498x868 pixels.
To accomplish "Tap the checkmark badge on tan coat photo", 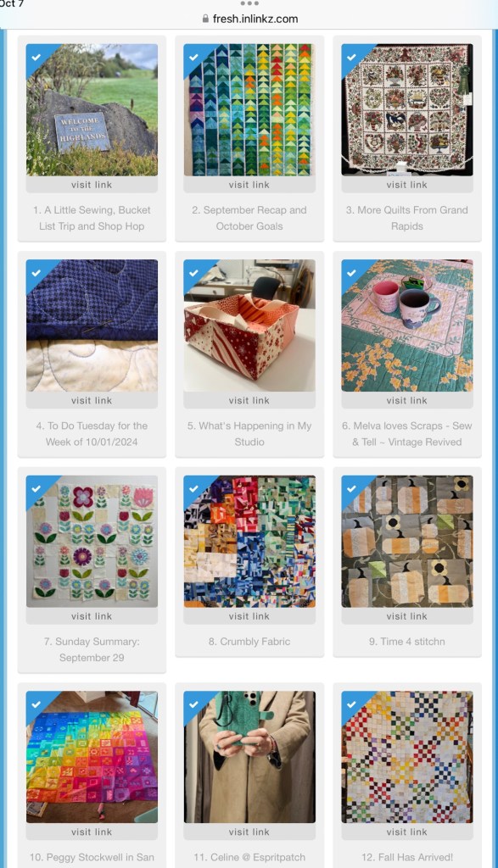I will coord(194,704).
